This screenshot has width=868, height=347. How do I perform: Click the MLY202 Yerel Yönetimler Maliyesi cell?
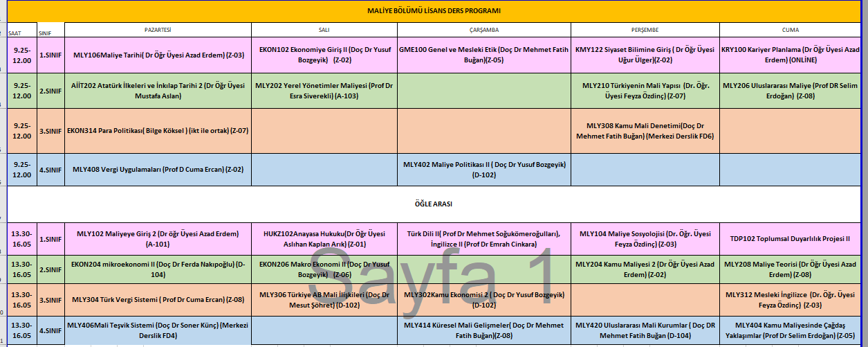(x=324, y=91)
